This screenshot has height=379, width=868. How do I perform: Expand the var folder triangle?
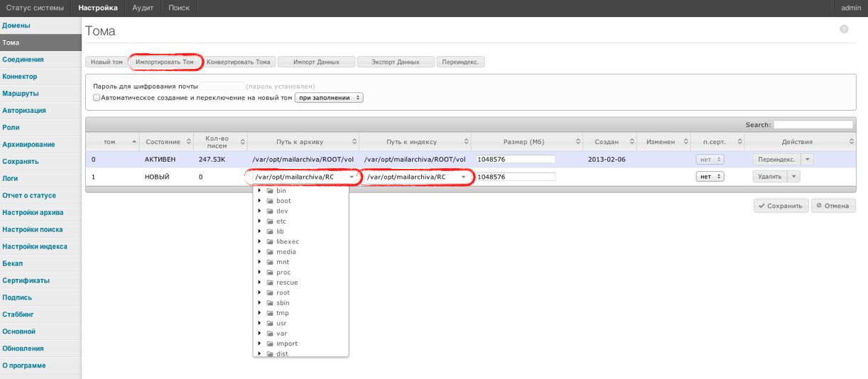pos(260,334)
